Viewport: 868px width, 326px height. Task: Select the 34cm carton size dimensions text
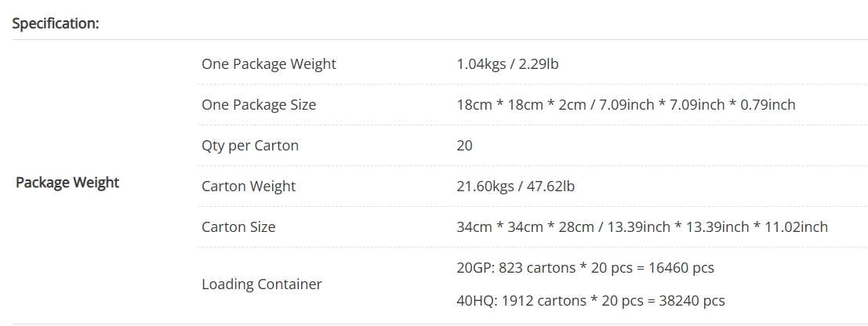click(642, 227)
